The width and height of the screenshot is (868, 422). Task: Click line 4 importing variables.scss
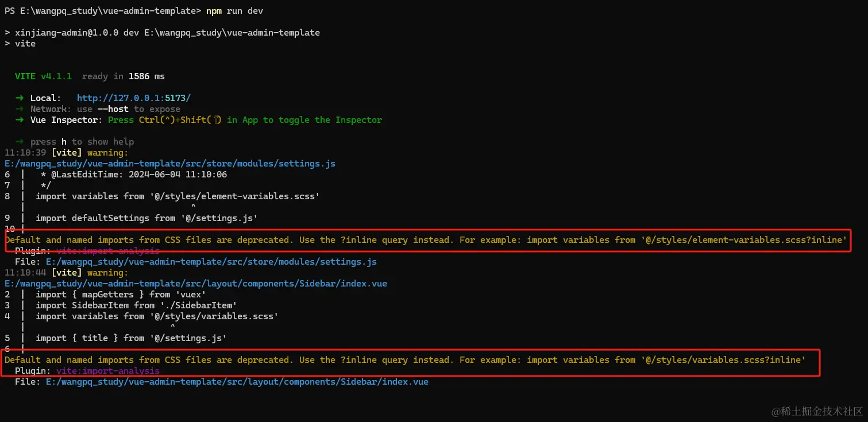coord(141,316)
